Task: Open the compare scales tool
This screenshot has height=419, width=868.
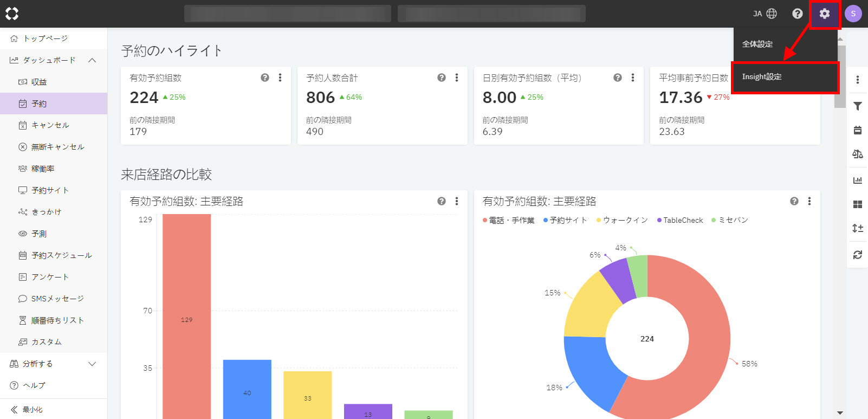Action: pyautogui.click(x=858, y=154)
